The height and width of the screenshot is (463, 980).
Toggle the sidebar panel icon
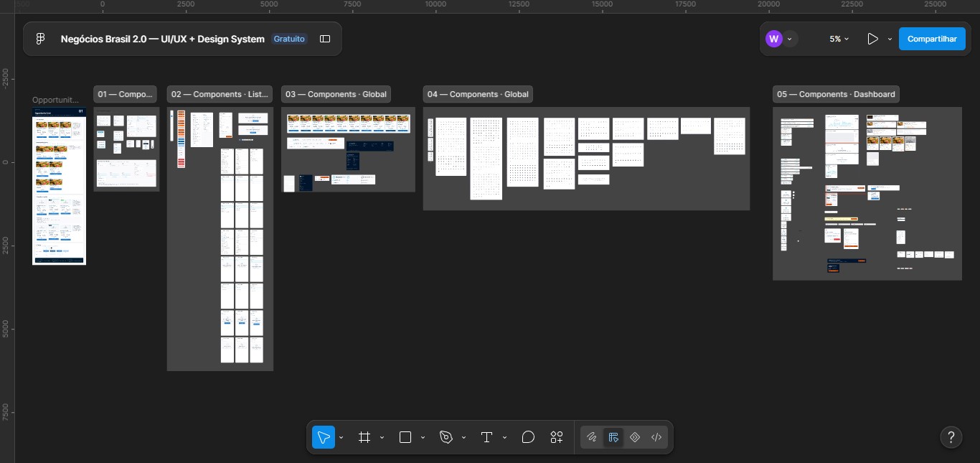tap(325, 39)
